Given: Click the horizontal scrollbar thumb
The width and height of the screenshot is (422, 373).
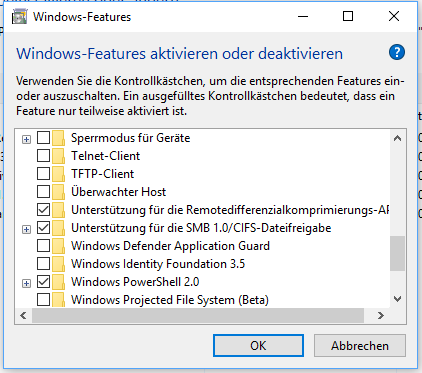Looking at the screenshot, I should 198,315.
